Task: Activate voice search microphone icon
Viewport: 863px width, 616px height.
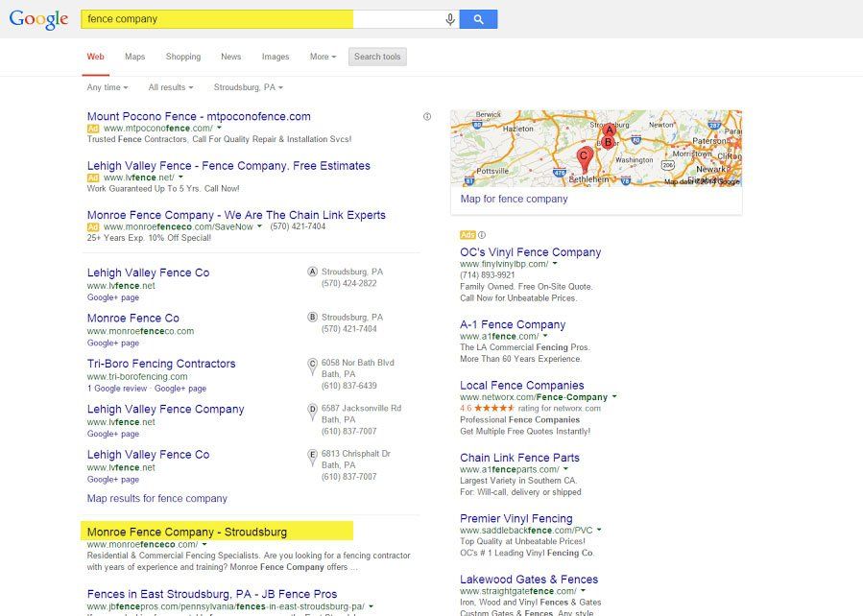Action: (449, 19)
